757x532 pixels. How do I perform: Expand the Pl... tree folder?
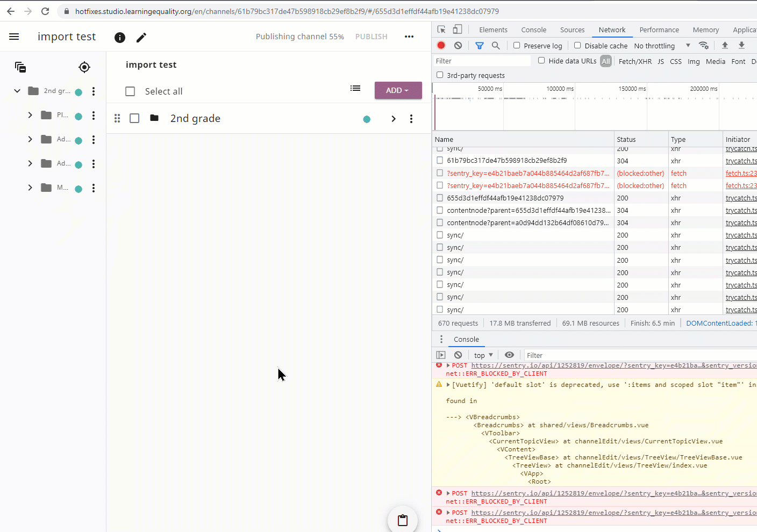tap(30, 115)
